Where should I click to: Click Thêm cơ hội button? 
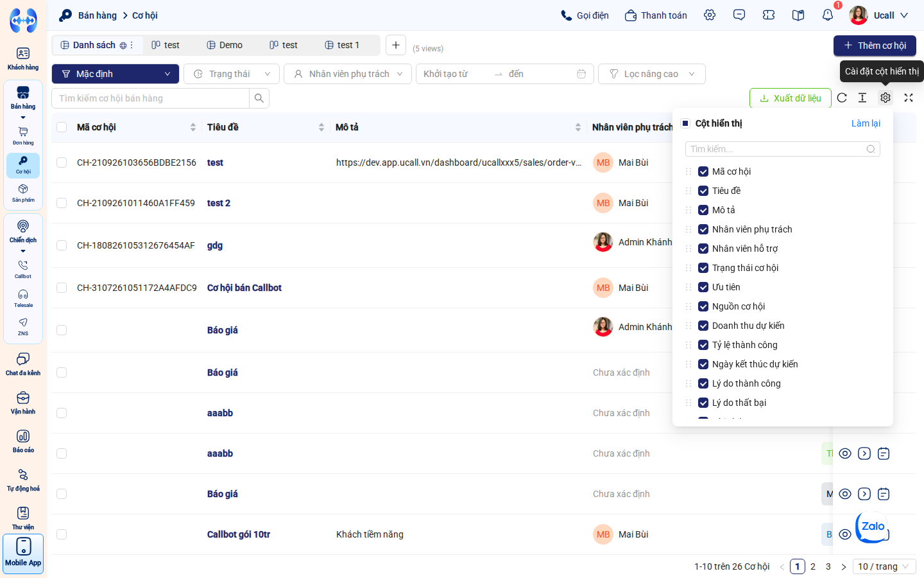pyautogui.click(x=875, y=46)
